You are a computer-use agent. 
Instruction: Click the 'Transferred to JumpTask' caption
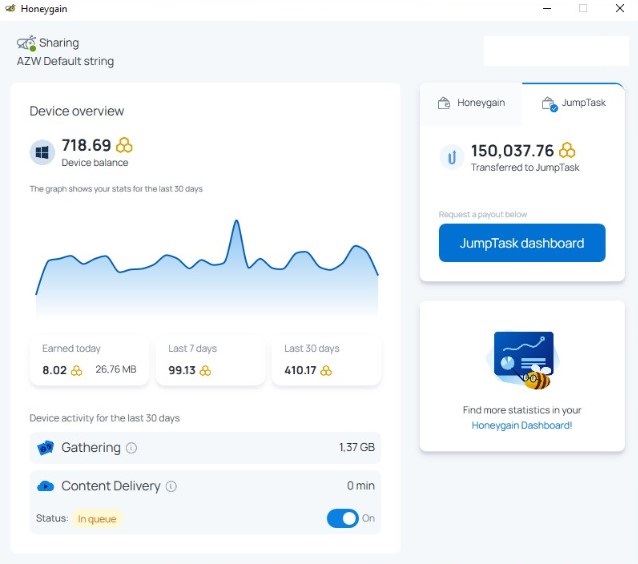[525, 167]
